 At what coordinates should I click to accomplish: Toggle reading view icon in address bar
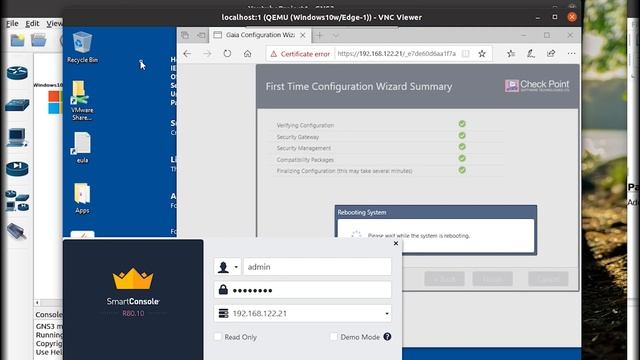tap(465, 53)
